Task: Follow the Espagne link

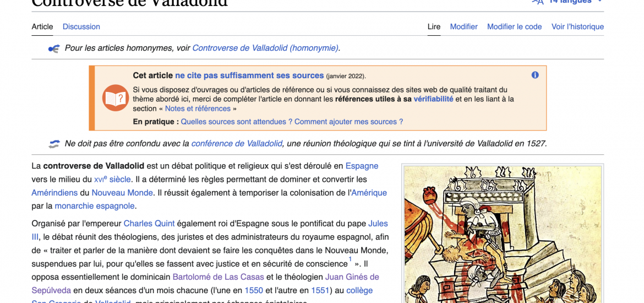Action: pos(362,166)
